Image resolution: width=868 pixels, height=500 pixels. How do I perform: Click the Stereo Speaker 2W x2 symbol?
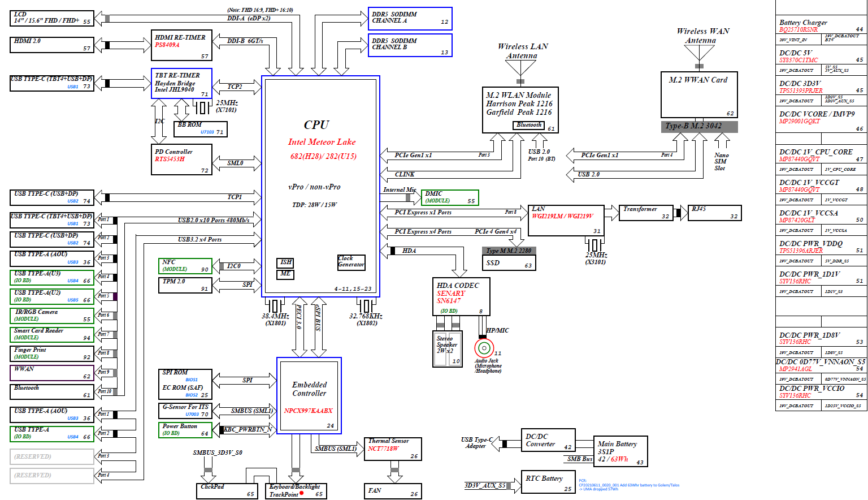click(448, 349)
